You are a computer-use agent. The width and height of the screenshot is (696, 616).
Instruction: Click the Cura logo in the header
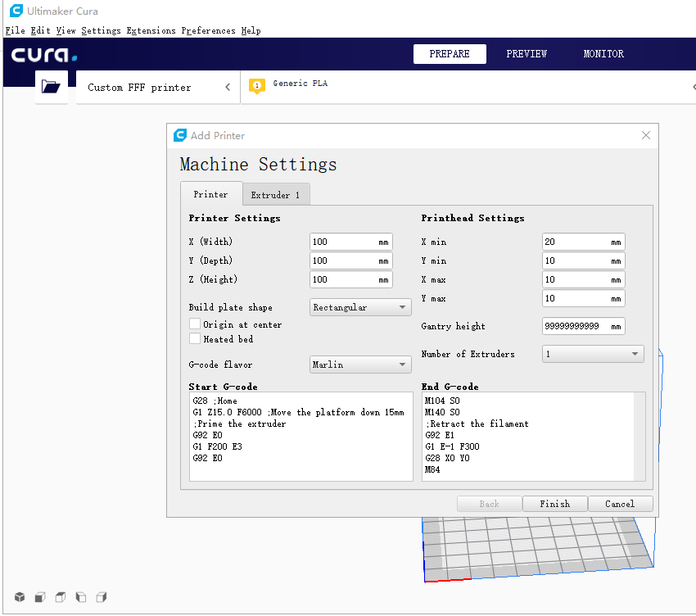pos(44,55)
